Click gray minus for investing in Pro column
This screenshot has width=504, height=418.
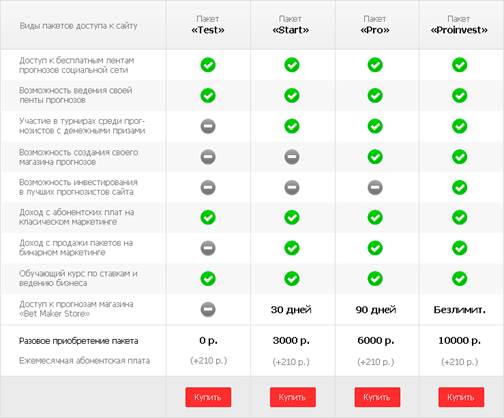tap(375, 187)
